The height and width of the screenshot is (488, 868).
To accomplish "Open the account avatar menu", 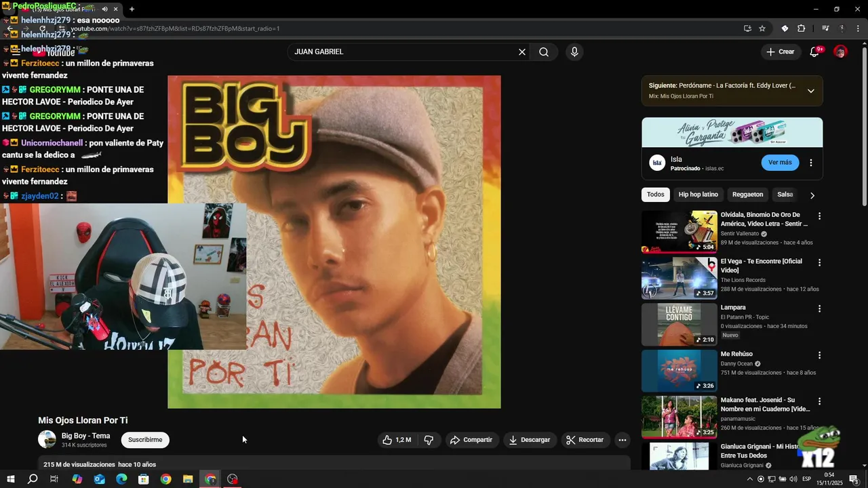I will tap(840, 52).
